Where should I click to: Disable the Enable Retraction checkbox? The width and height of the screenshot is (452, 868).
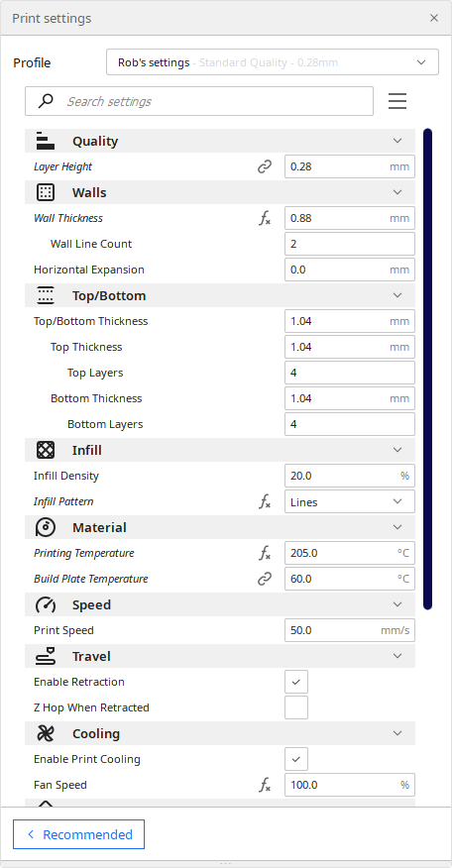296,682
